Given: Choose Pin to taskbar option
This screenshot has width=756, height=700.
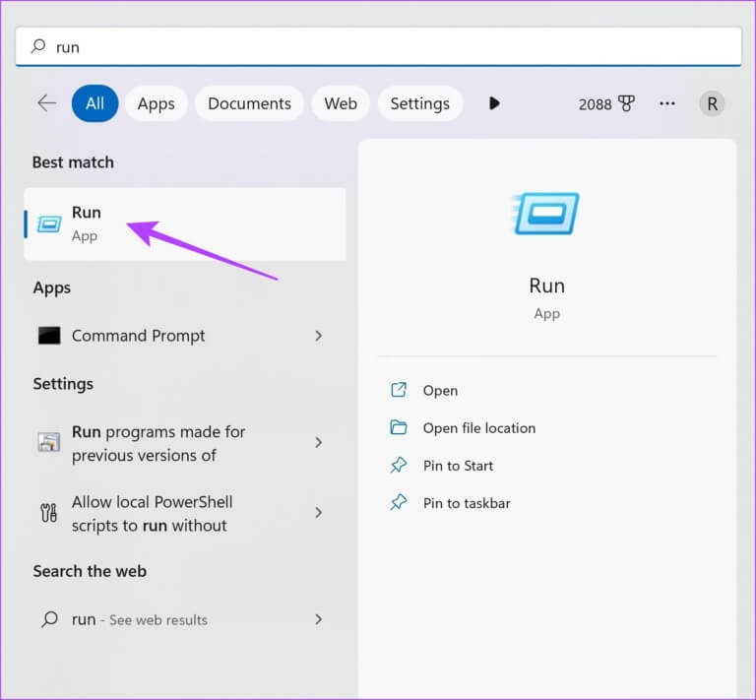Looking at the screenshot, I should 467,503.
